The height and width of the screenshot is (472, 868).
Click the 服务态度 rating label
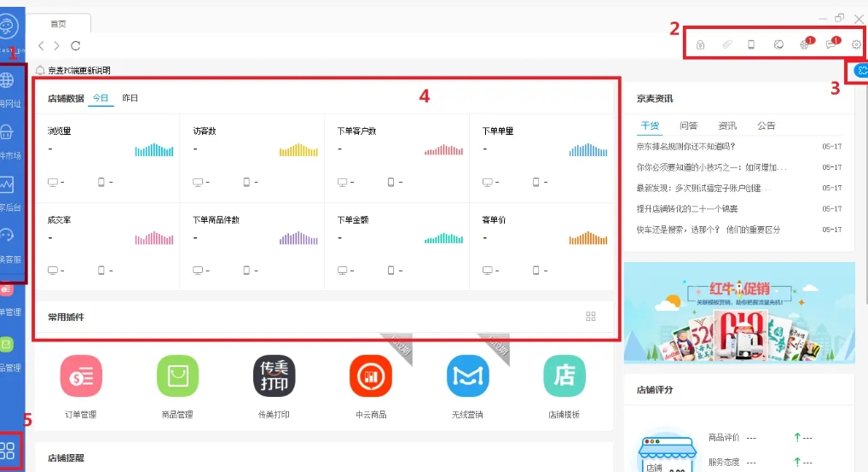pyautogui.click(x=724, y=462)
